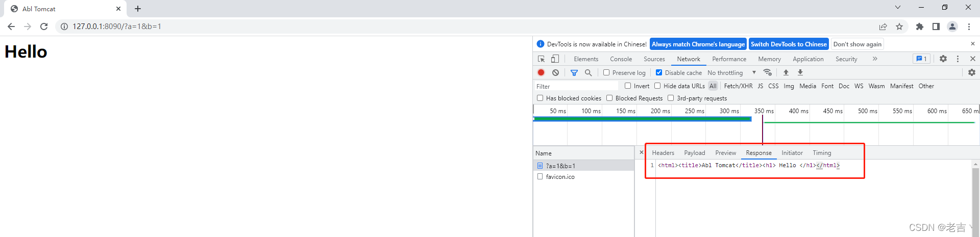The height and width of the screenshot is (237, 980).
Task: Switch to the Elements tab
Action: (586, 59)
